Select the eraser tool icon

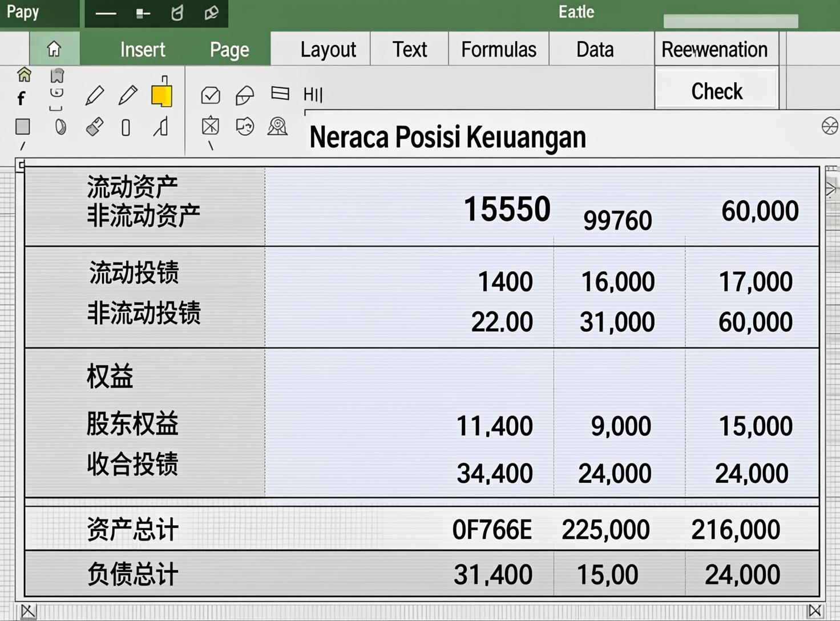point(95,126)
